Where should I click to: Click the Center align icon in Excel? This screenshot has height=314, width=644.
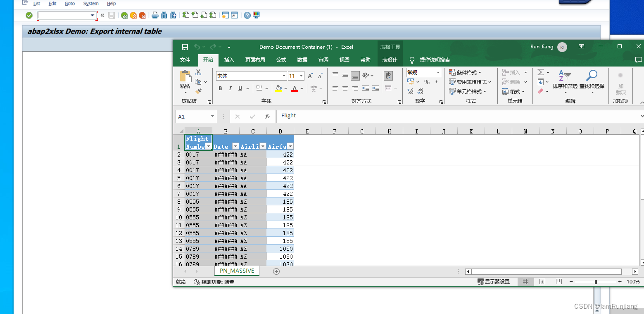click(345, 88)
